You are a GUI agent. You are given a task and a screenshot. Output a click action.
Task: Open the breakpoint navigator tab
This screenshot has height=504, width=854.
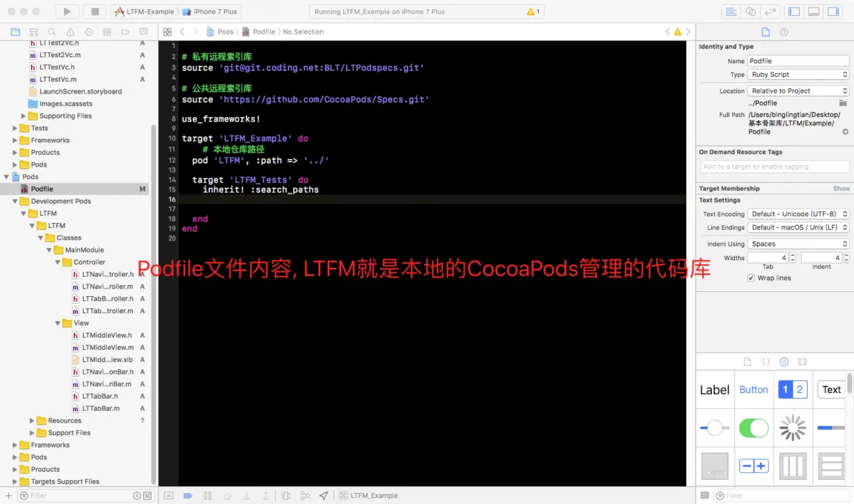125,32
